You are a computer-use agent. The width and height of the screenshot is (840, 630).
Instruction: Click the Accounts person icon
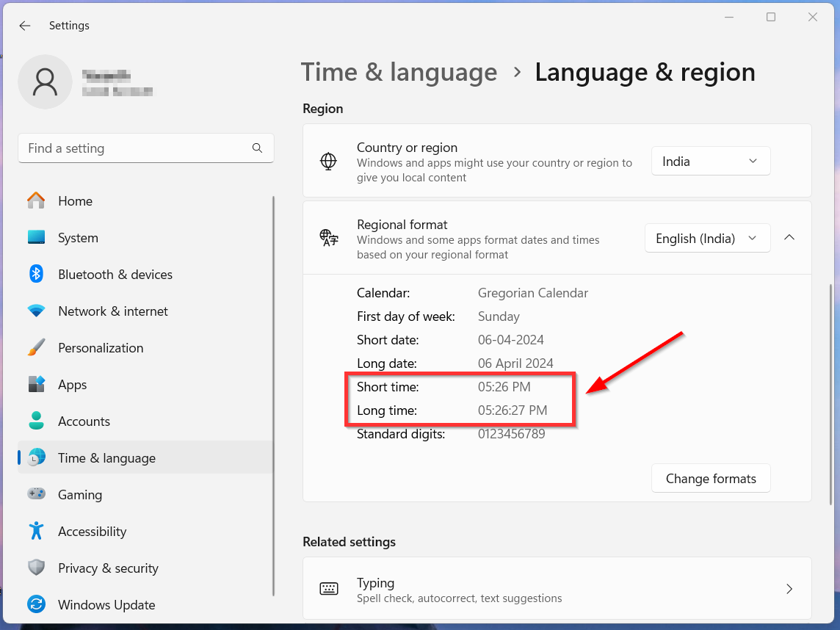[37, 421]
